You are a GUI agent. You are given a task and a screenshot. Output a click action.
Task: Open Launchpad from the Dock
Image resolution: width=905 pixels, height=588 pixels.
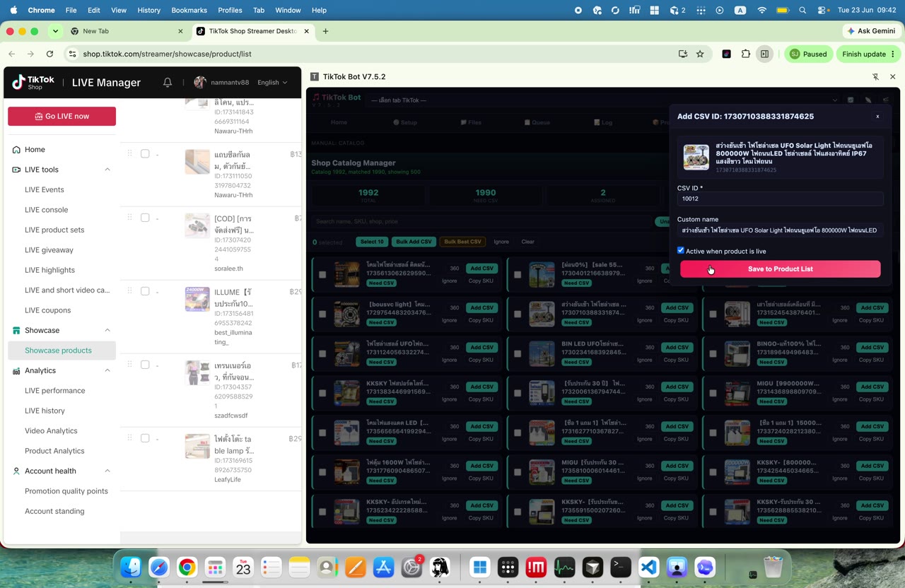pyautogui.click(x=215, y=567)
